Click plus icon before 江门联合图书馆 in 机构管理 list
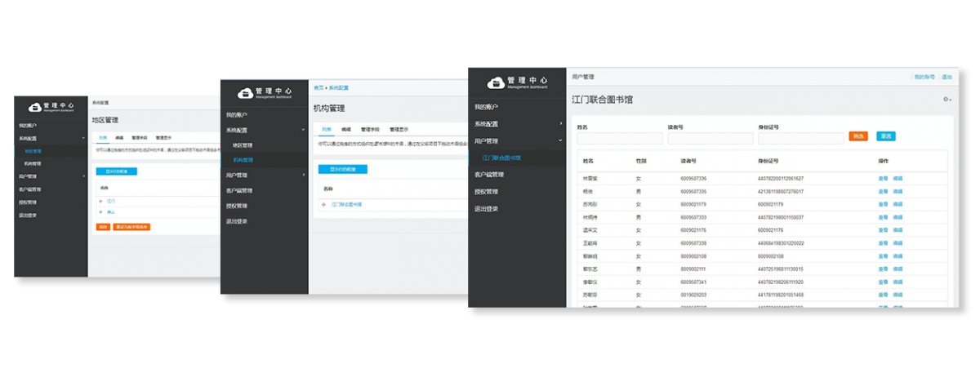 coord(324,204)
